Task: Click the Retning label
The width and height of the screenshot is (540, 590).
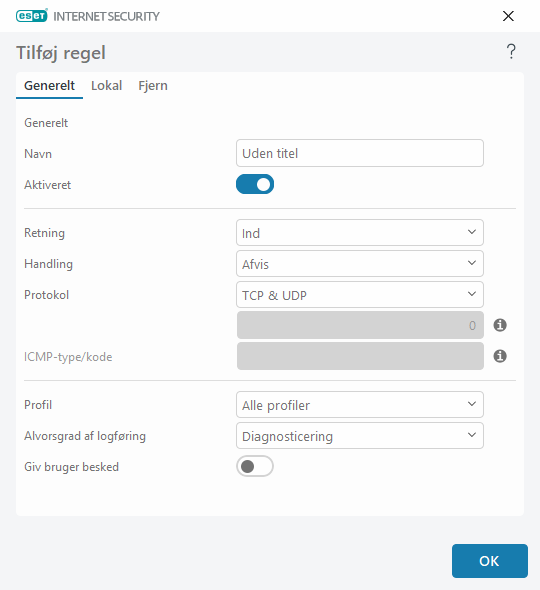Action: [44, 233]
